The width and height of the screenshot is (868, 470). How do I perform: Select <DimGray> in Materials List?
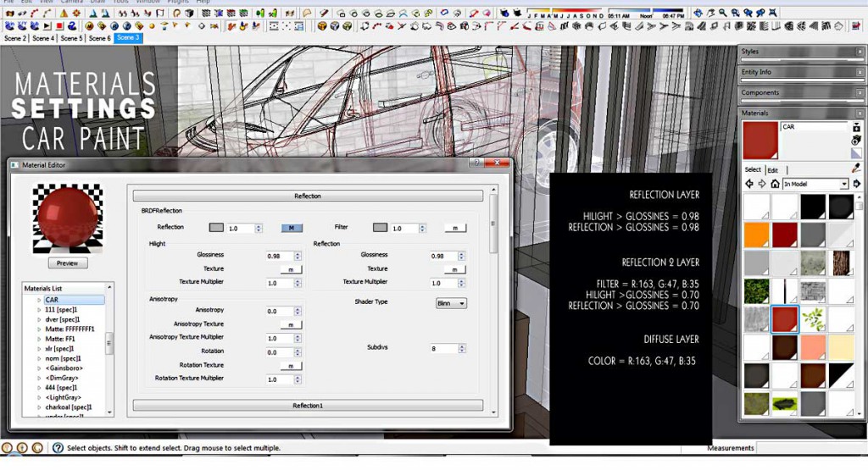(61, 379)
